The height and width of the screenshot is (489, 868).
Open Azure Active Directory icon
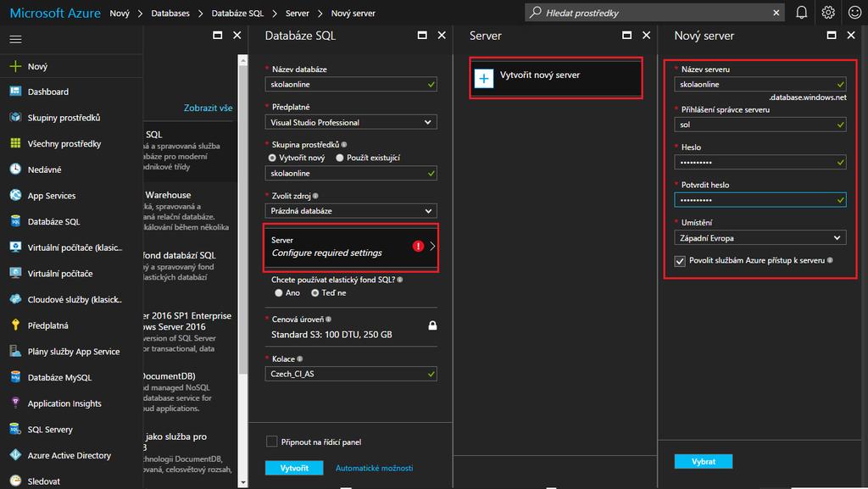[x=15, y=455]
